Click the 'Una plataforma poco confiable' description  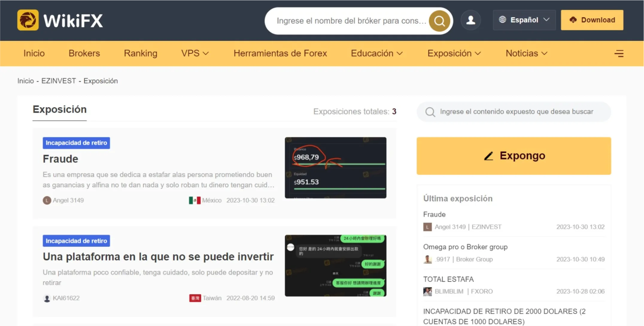[158, 278]
